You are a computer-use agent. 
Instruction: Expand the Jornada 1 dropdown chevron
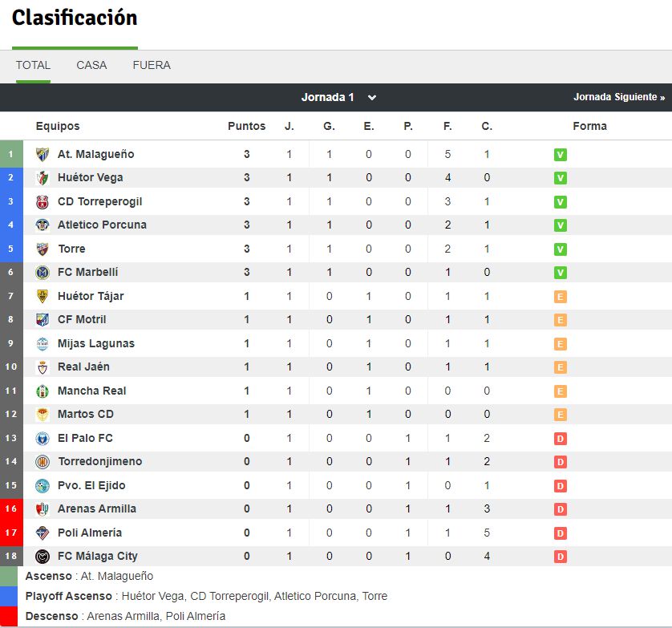tap(372, 98)
